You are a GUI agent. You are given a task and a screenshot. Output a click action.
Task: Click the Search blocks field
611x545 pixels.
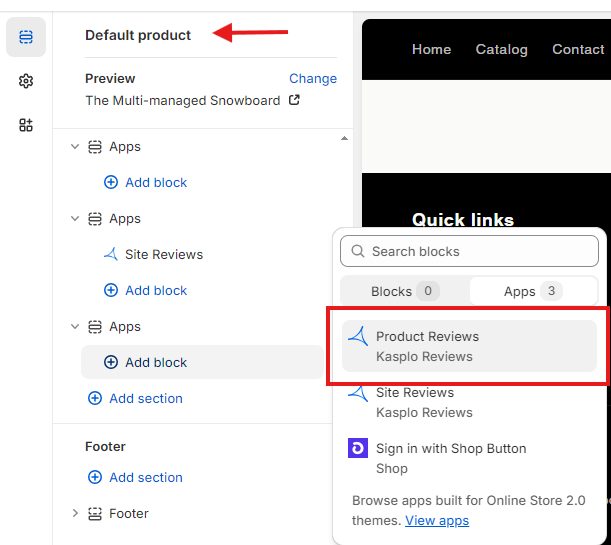[469, 251]
